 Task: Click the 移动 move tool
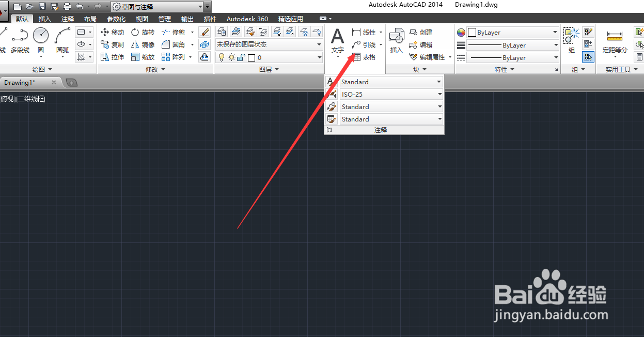112,32
